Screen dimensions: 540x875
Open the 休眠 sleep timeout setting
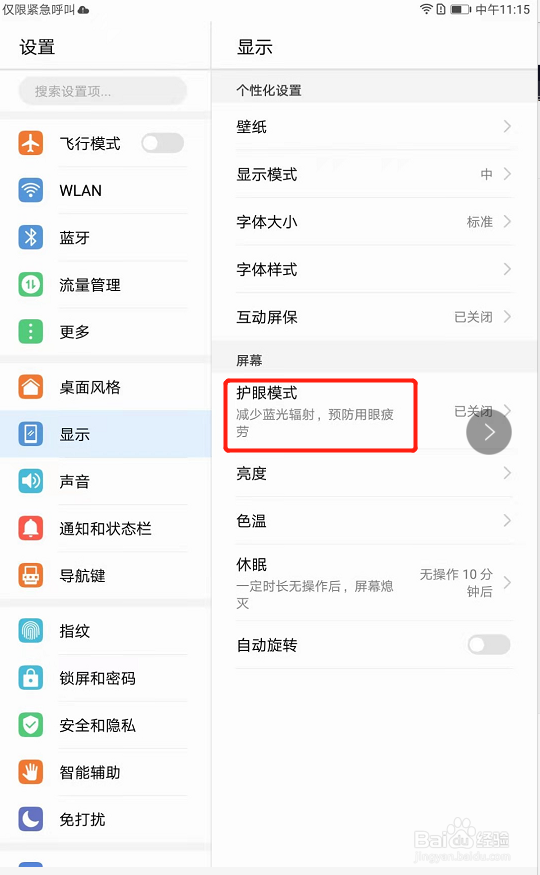tap(374, 583)
